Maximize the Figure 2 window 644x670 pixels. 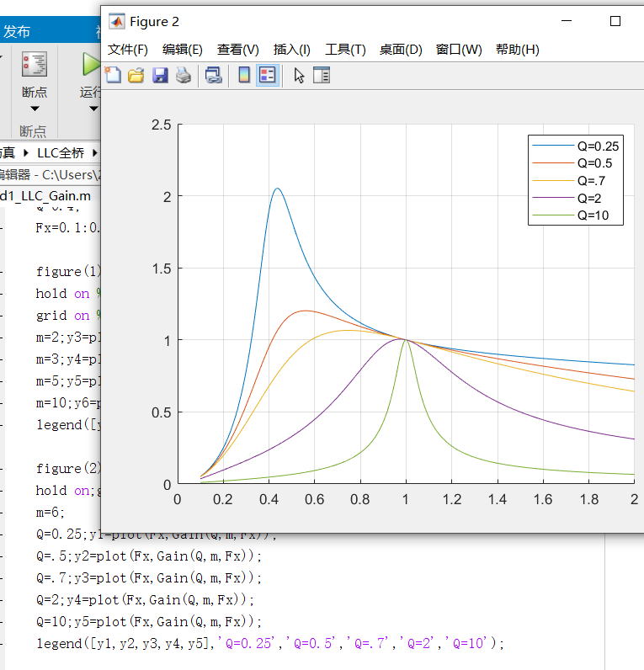click(x=615, y=21)
